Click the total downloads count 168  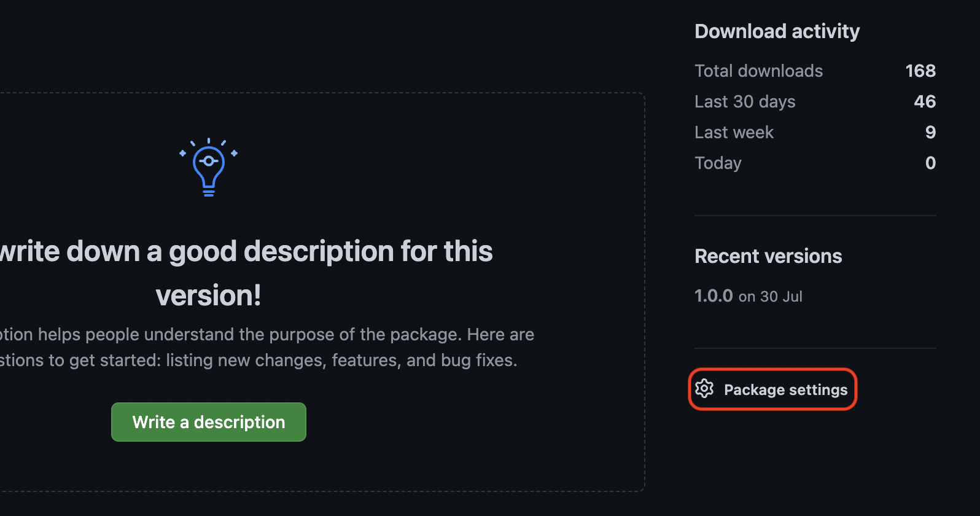click(920, 71)
